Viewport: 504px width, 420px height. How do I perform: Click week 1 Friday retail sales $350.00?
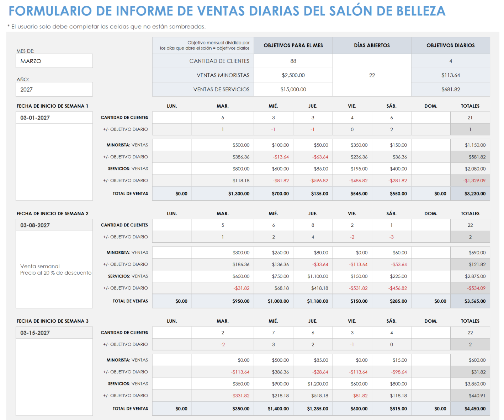352,145
